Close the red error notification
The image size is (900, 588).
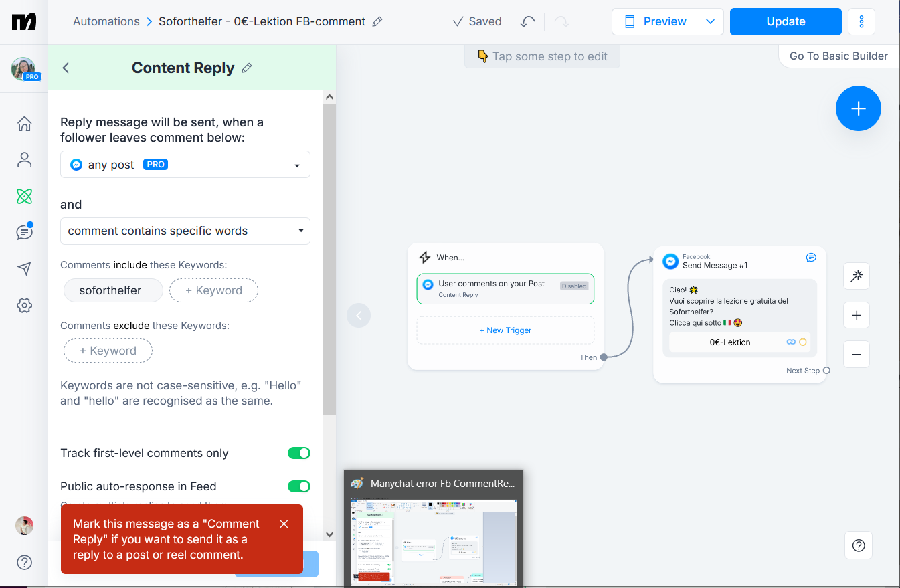tap(284, 524)
